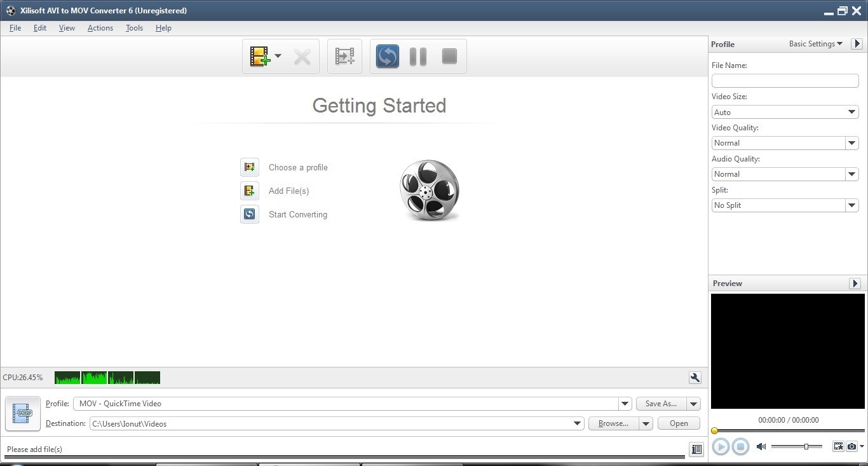Click the Stop toolbar icon
The image size is (868, 466).
coord(449,57)
